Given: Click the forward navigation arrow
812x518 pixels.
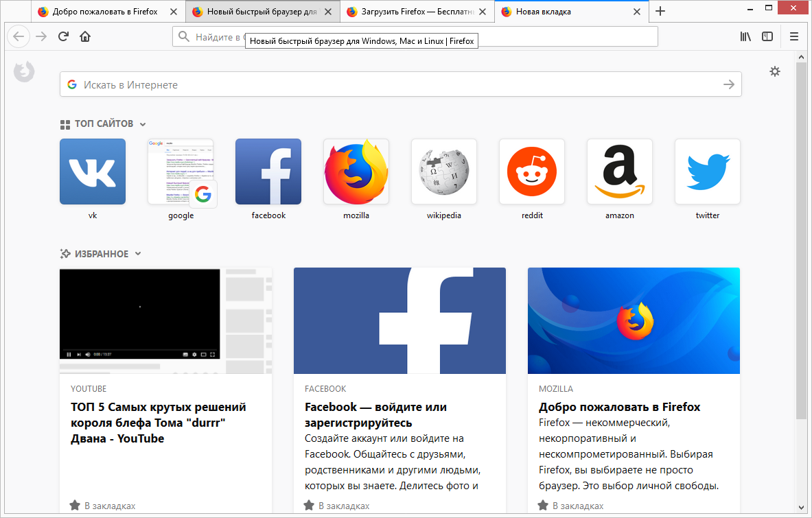Looking at the screenshot, I should (41, 36).
